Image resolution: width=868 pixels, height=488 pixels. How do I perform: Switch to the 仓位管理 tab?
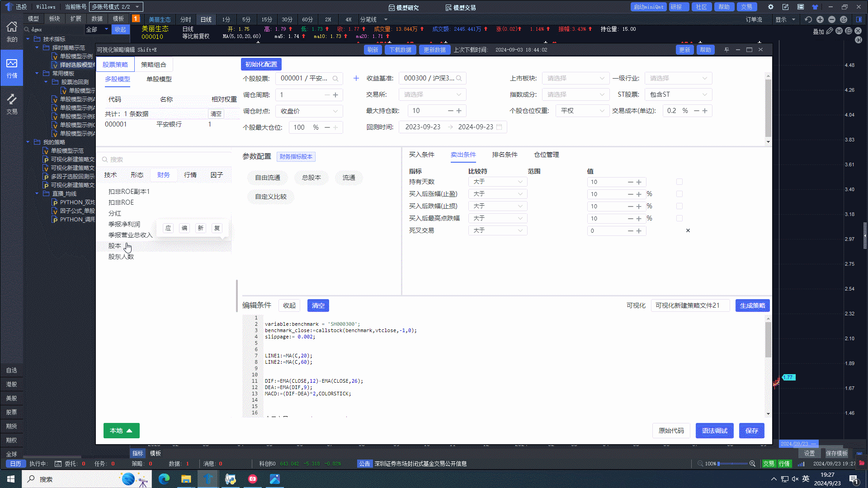point(546,155)
